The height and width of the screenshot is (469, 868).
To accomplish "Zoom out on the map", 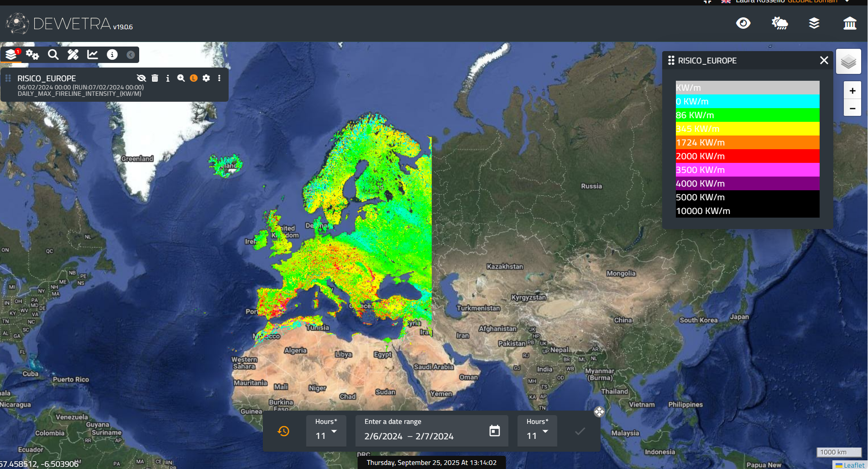I will click(x=852, y=109).
